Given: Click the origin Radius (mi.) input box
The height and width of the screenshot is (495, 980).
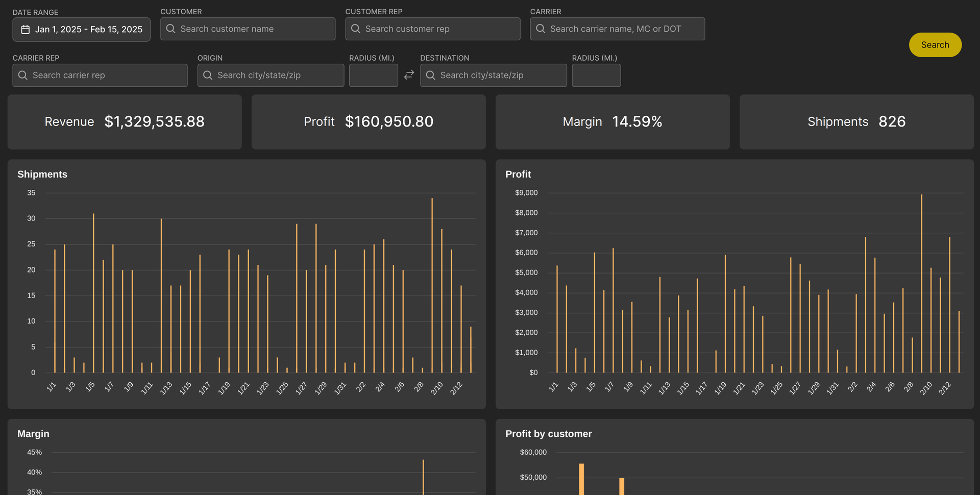Looking at the screenshot, I should pos(374,76).
